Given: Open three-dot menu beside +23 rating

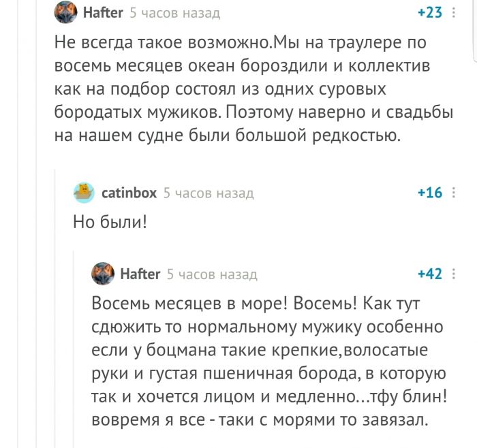Looking at the screenshot, I should coord(454,12).
